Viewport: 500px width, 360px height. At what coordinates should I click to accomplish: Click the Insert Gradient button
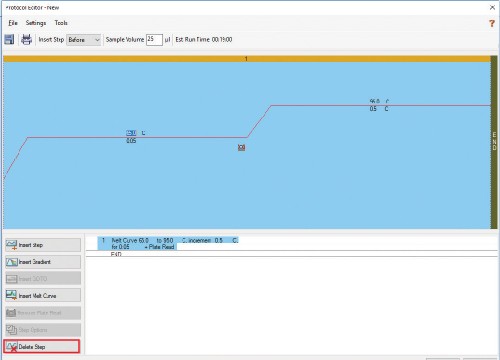[x=43, y=262]
